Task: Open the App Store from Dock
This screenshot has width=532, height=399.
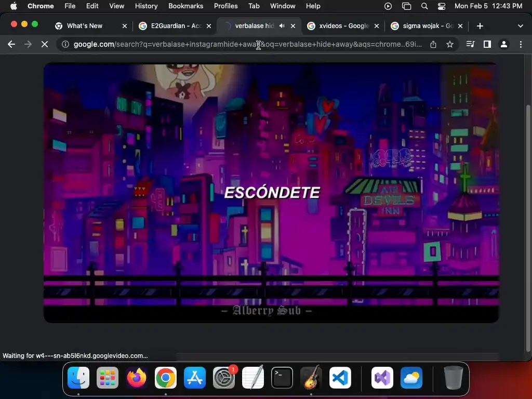Action: 195,378
